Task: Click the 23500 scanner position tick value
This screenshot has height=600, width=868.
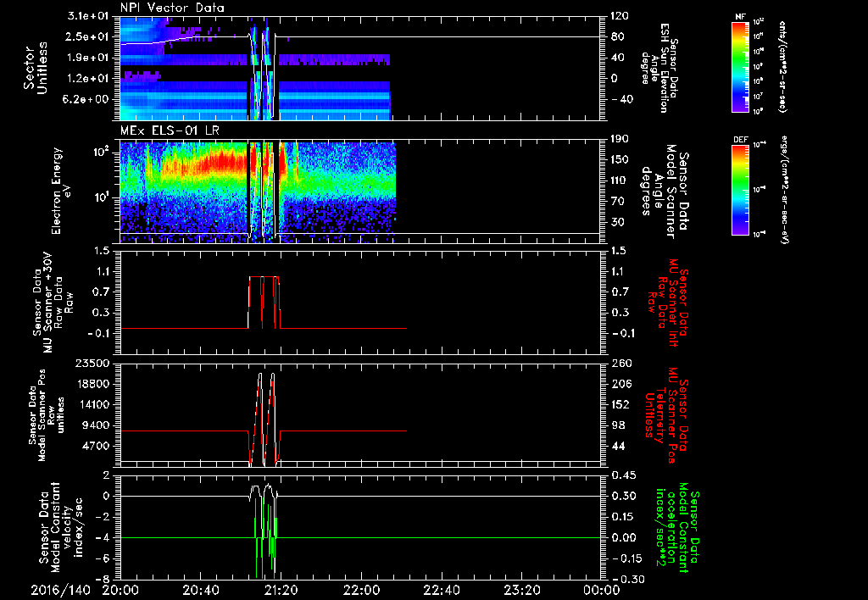Action: [93, 364]
